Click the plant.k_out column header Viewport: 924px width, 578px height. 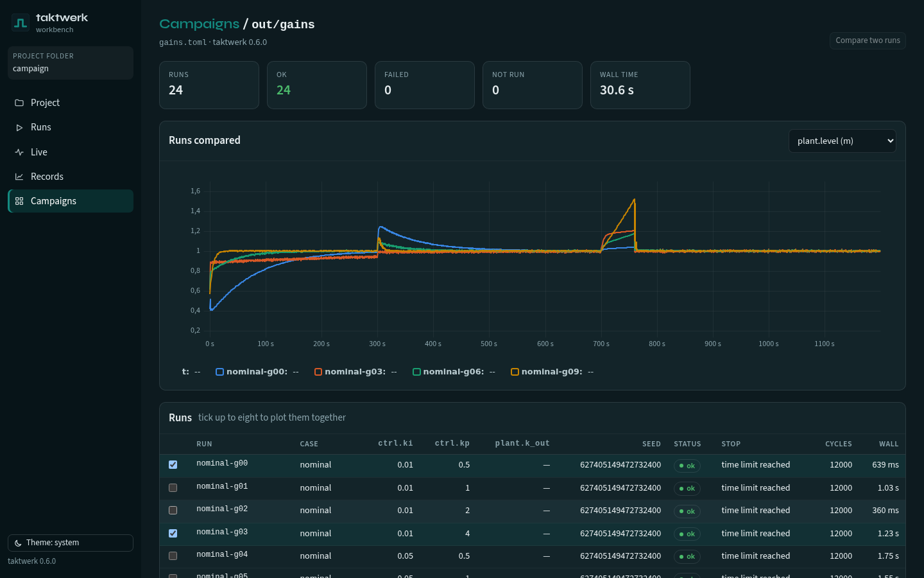coord(522,444)
